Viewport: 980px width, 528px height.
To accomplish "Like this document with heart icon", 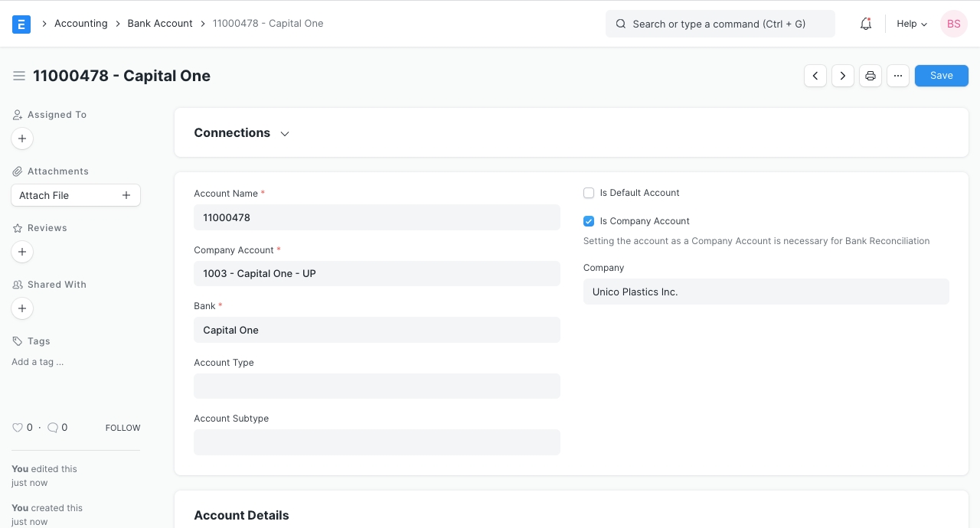I will pos(18,428).
